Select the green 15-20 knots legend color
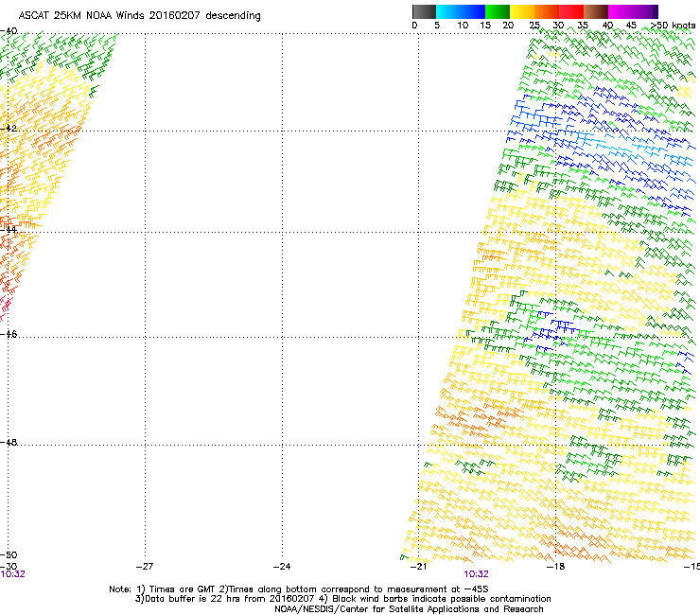The image size is (700, 615). click(x=498, y=11)
